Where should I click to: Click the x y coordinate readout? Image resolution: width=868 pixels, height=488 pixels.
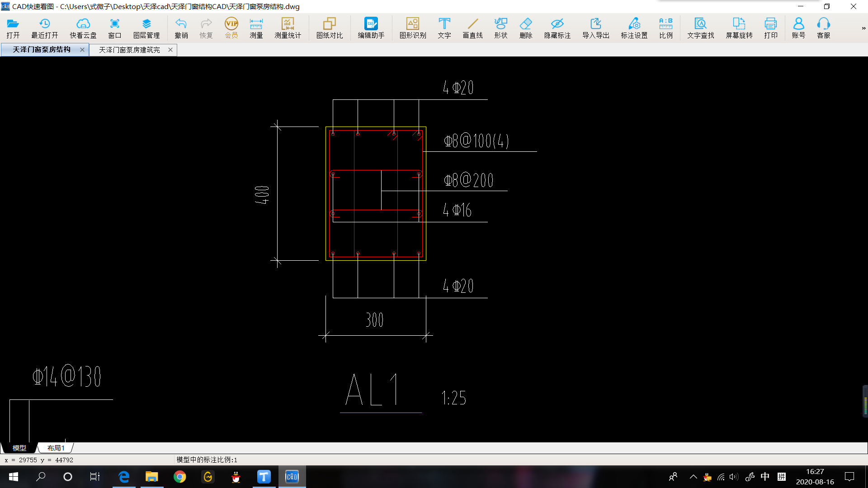[x=39, y=460]
